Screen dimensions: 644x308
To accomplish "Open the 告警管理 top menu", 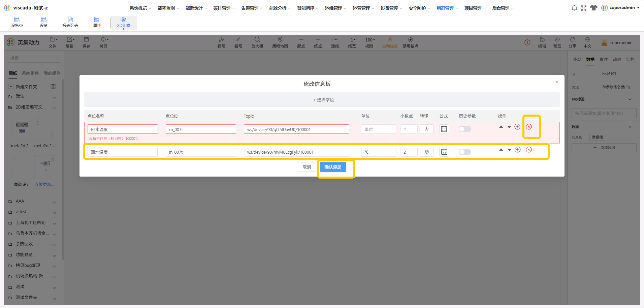I will coord(252,8).
